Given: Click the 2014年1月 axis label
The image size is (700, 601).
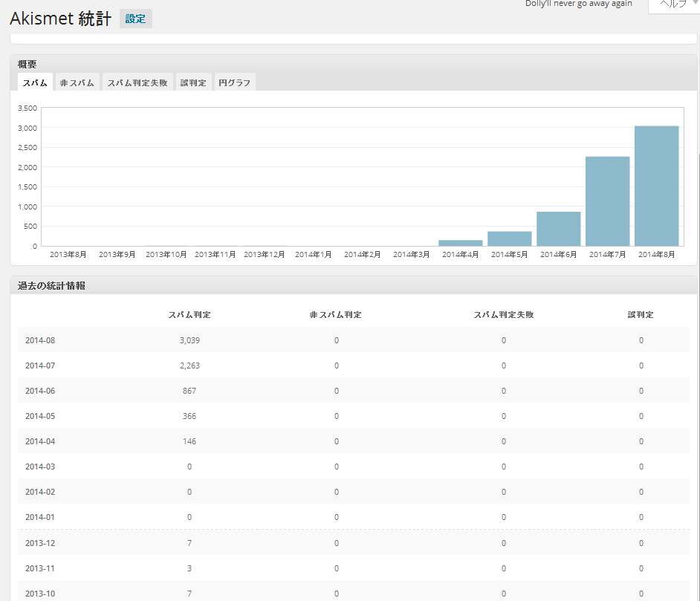Looking at the screenshot, I should 314,254.
